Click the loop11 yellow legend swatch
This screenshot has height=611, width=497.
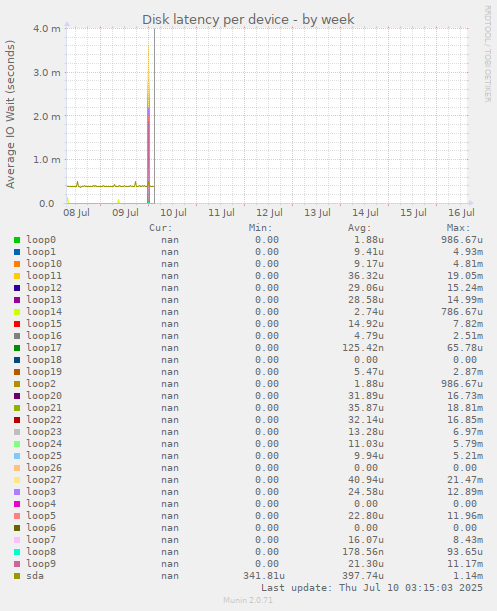(17, 276)
